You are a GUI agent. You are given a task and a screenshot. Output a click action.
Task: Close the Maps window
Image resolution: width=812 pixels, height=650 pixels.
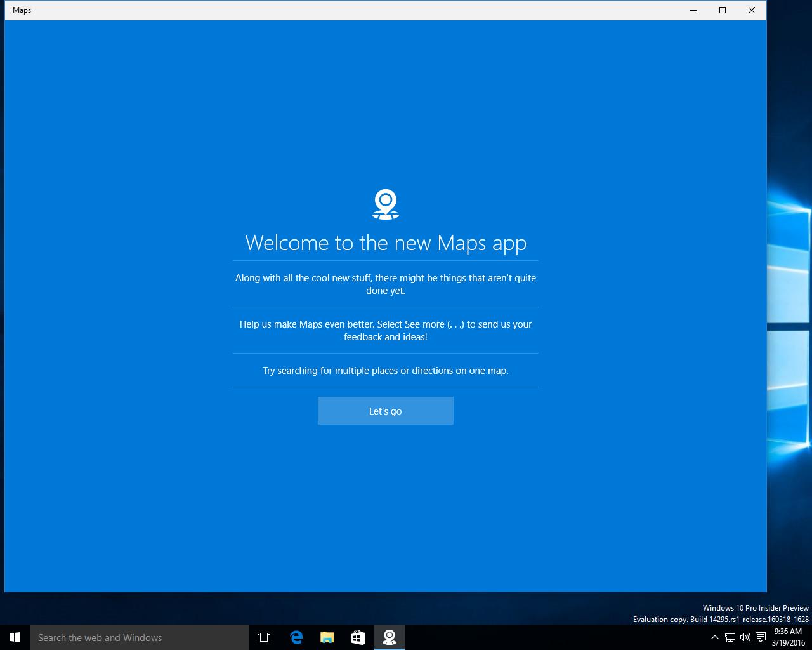pos(752,10)
